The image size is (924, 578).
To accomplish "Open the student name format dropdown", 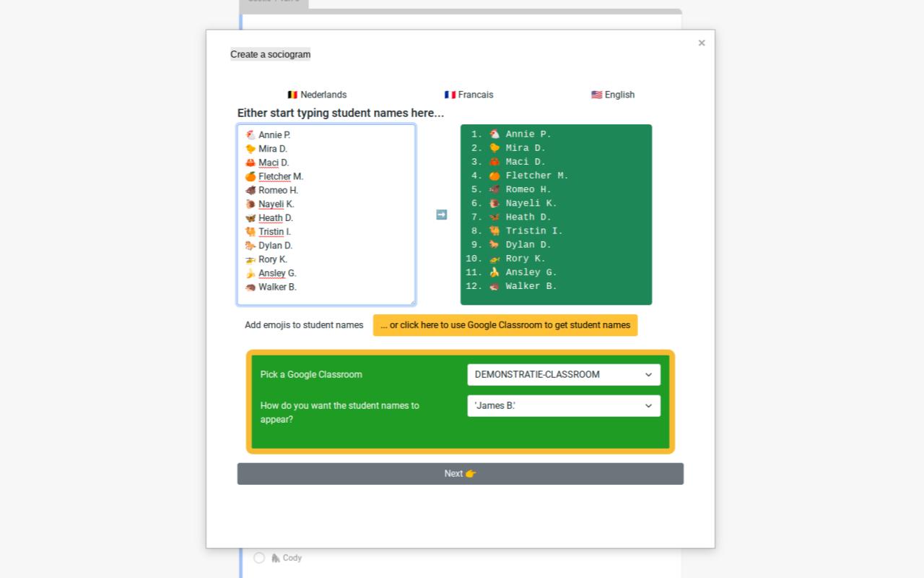I will [564, 405].
